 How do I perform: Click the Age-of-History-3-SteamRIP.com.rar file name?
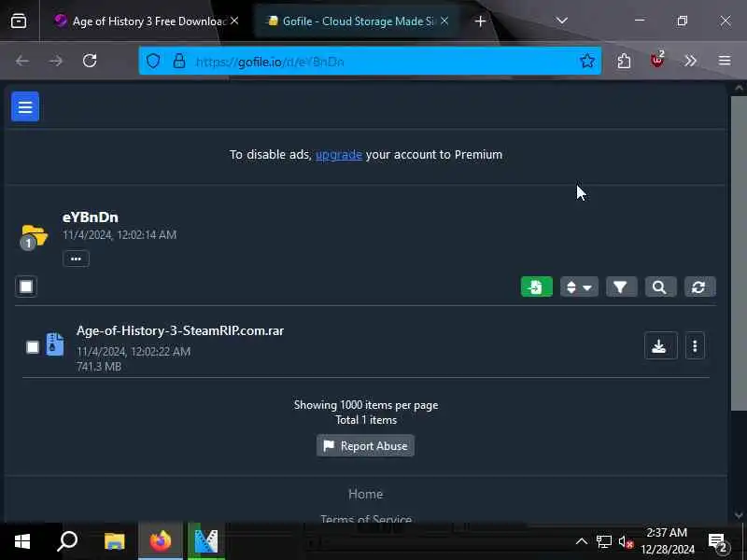click(180, 330)
